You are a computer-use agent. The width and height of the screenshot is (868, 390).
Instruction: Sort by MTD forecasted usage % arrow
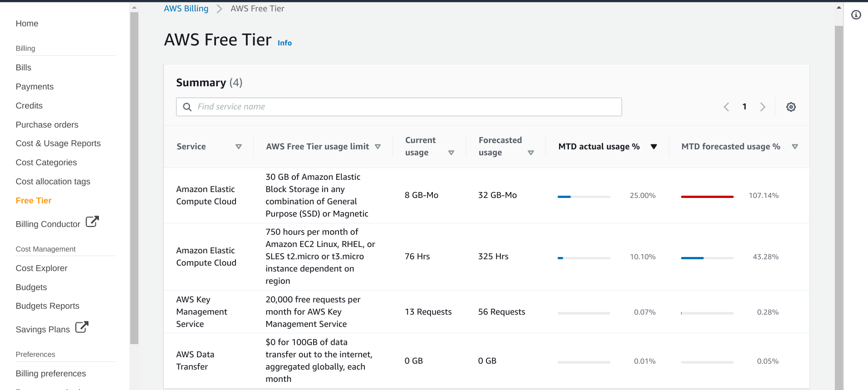click(x=795, y=147)
